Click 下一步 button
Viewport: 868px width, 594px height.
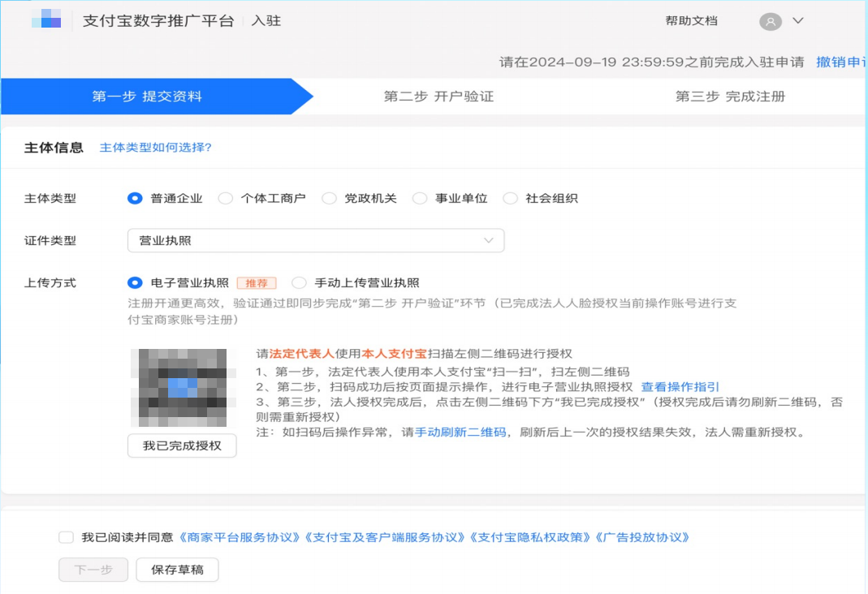(93, 570)
